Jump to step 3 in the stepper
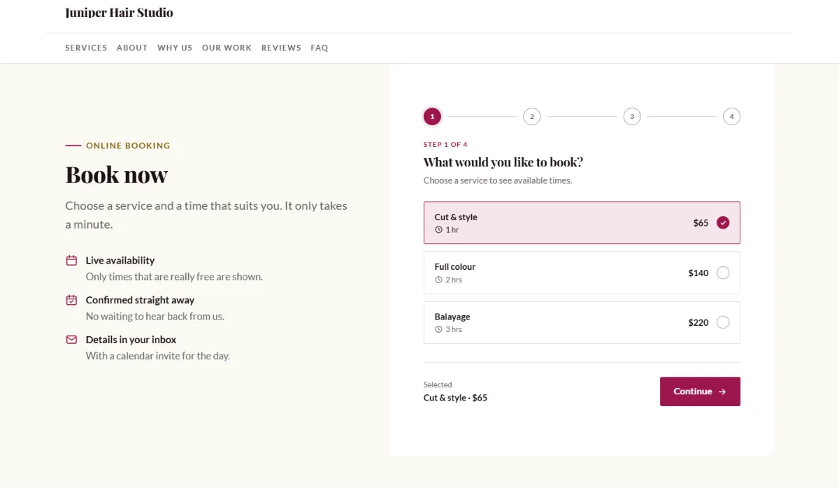839x504 pixels. point(631,117)
